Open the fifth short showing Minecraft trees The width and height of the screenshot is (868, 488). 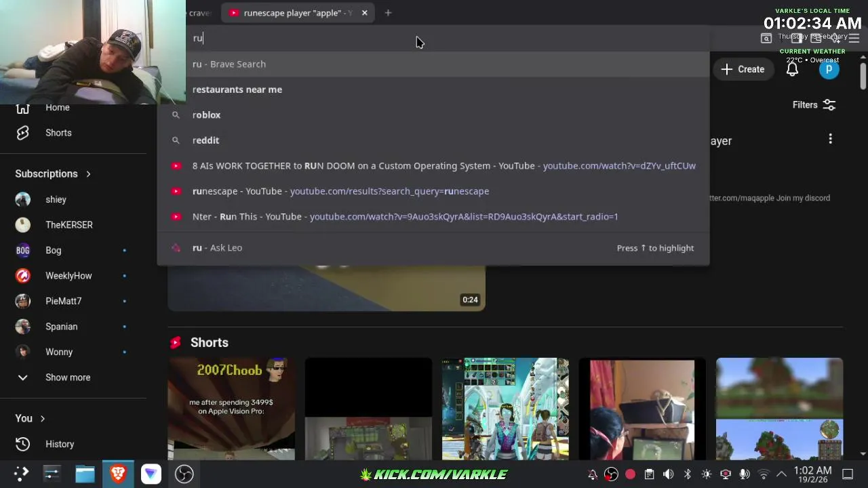779,409
